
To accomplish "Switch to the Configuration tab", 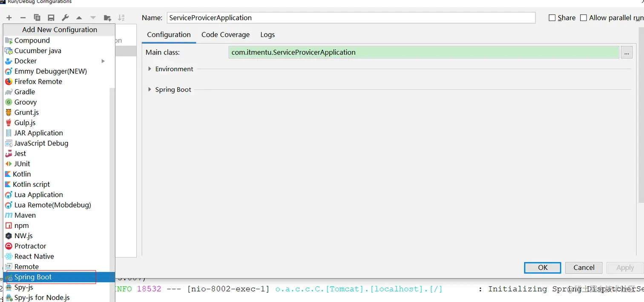I will click(169, 35).
